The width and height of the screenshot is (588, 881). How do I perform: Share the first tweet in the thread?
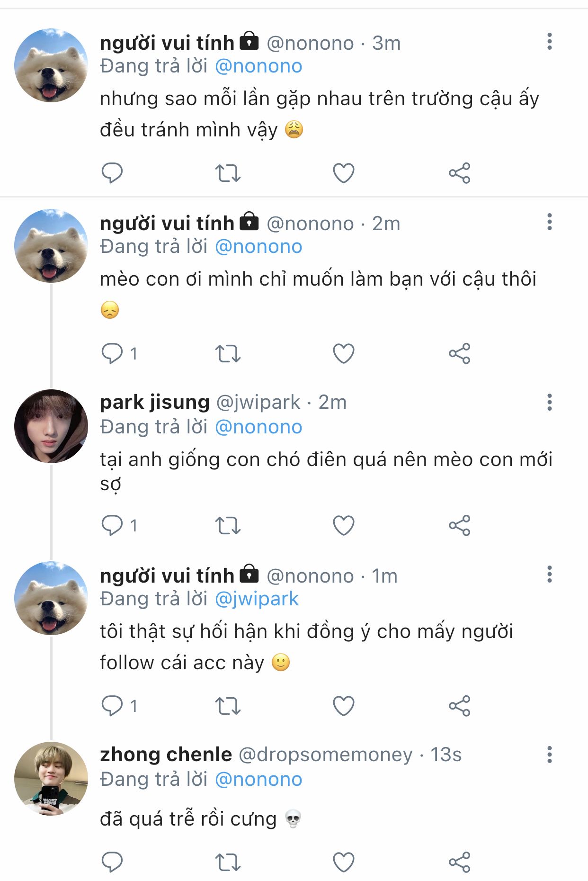click(459, 173)
